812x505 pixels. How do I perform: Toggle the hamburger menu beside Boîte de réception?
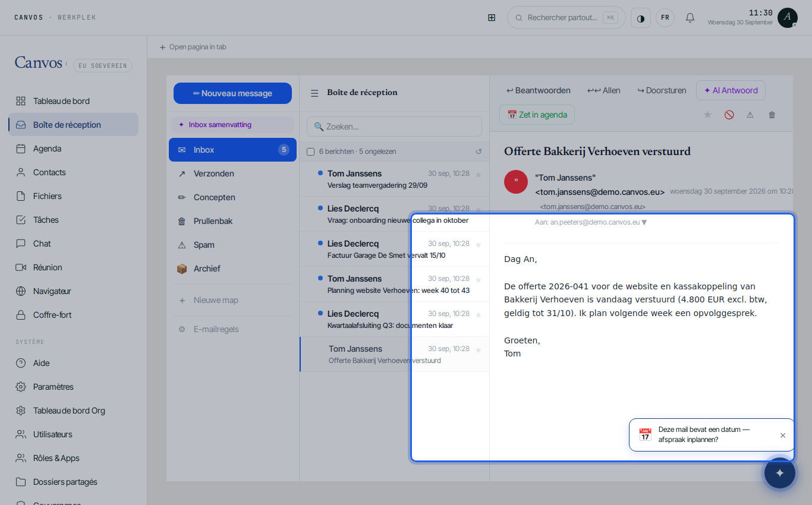(x=314, y=93)
